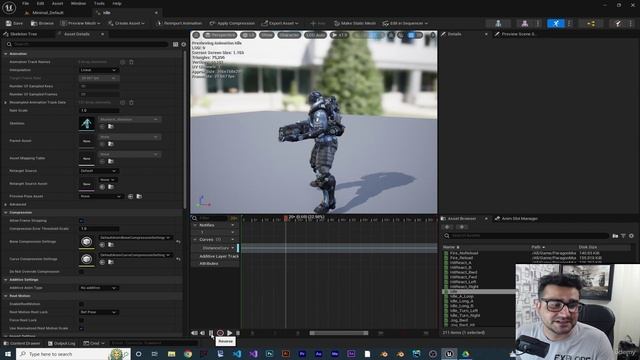Step to previous frame button
640x360 pixels.
tap(202, 333)
